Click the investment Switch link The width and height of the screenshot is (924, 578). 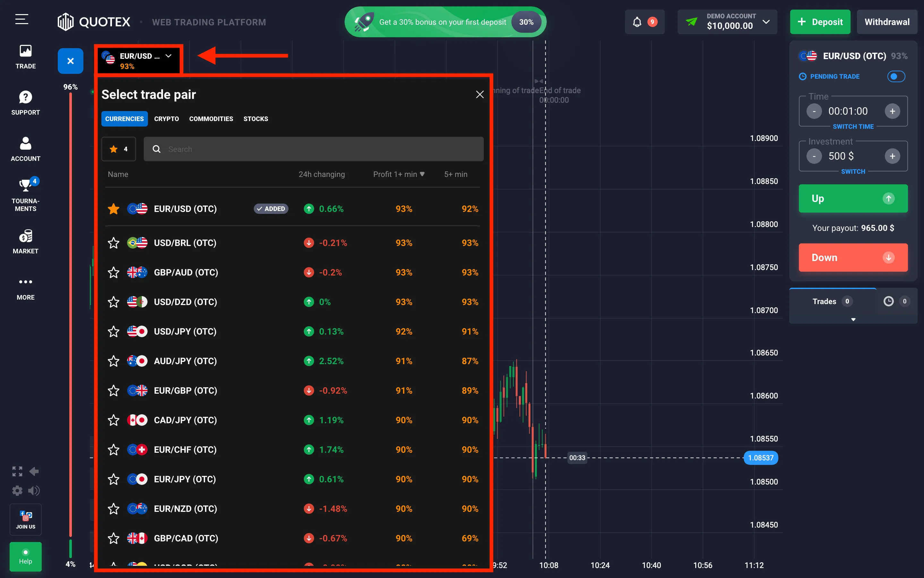click(x=853, y=172)
